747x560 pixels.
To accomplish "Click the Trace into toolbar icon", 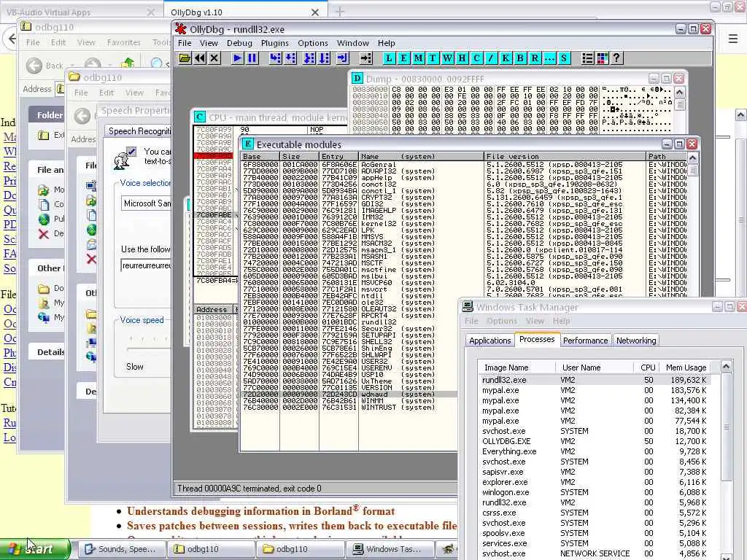I will click(309, 58).
